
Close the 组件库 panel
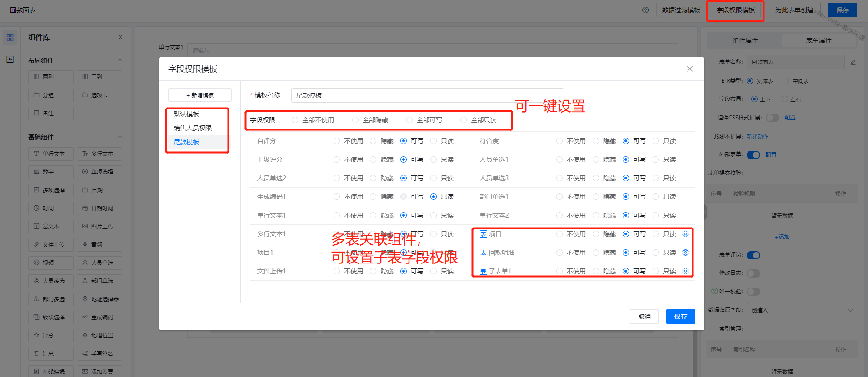[x=120, y=37]
